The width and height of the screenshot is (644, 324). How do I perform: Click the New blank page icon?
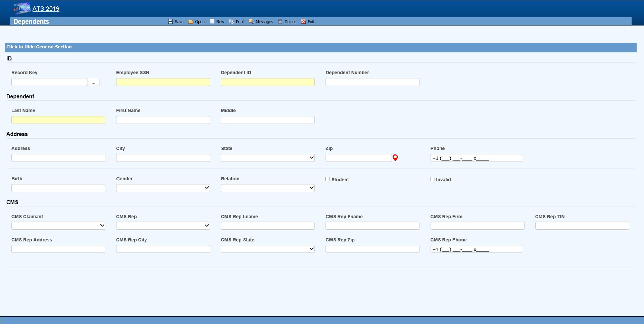coord(212,21)
